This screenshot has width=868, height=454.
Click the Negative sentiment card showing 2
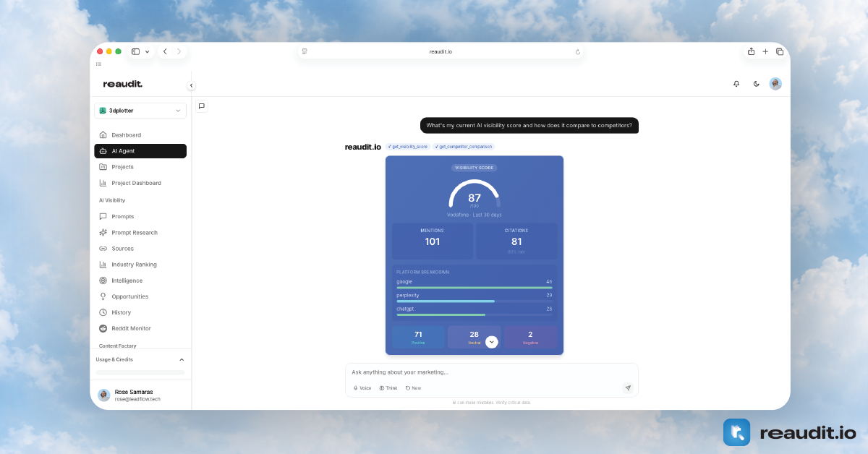530,337
